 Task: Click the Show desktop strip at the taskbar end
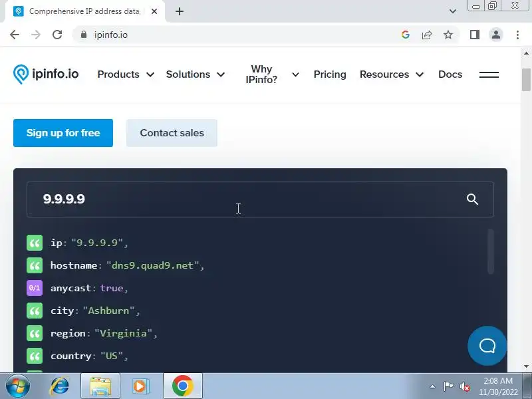coord(528,386)
